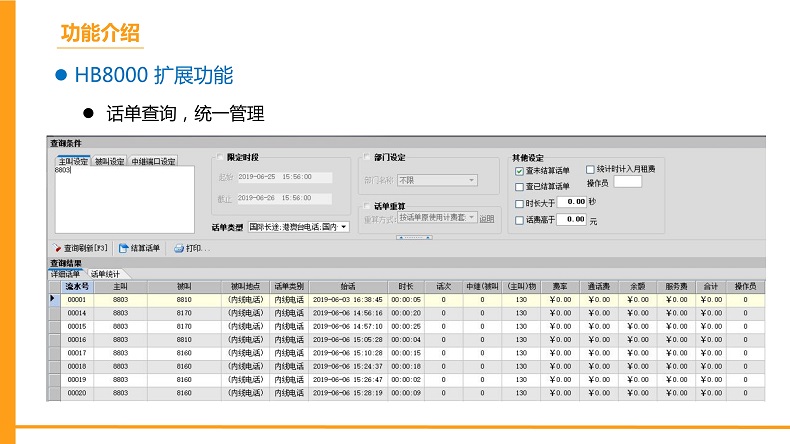This screenshot has width=790, height=444.
Task: Open the 重算方式 dropdown
Action: 472,217
